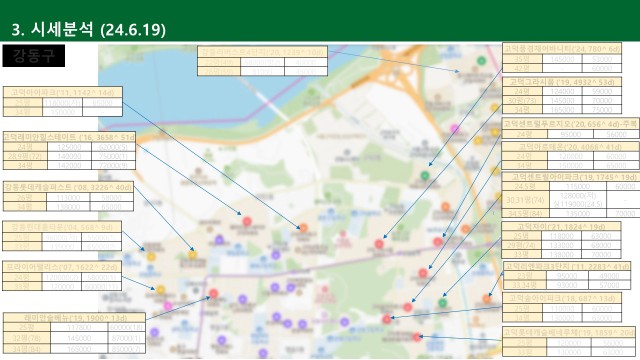Click the 고덕센트럴아이파크 table header
The height and width of the screenshot is (360, 640).
(570, 177)
